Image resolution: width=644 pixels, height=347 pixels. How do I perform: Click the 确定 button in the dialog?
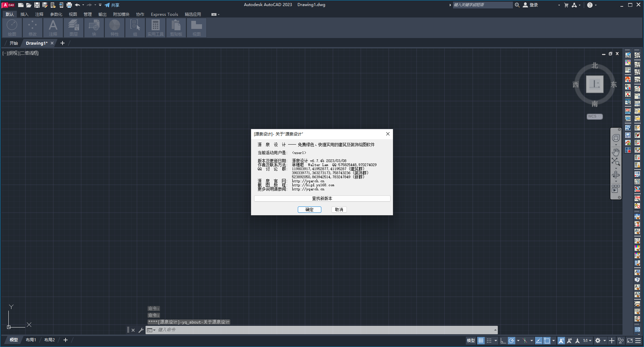(309, 209)
